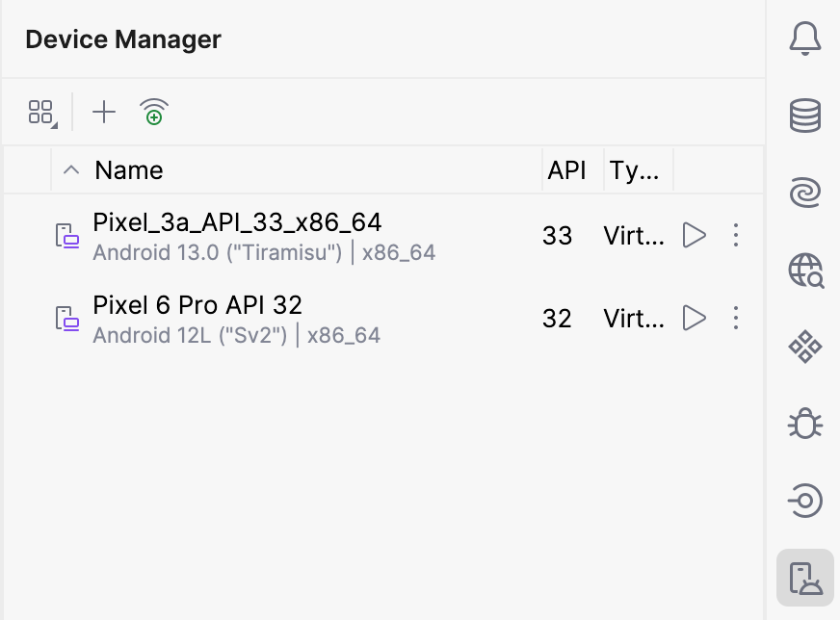Open more actions for Pixel 6 Pro
Viewport: 840px width, 620px height.
pyautogui.click(x=736, y=318)
